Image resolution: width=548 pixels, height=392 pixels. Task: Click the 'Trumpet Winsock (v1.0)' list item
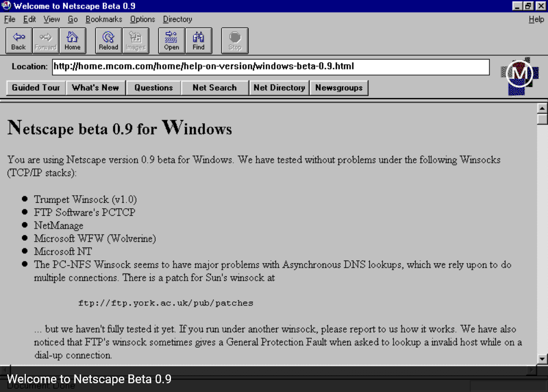click(85, 200)
